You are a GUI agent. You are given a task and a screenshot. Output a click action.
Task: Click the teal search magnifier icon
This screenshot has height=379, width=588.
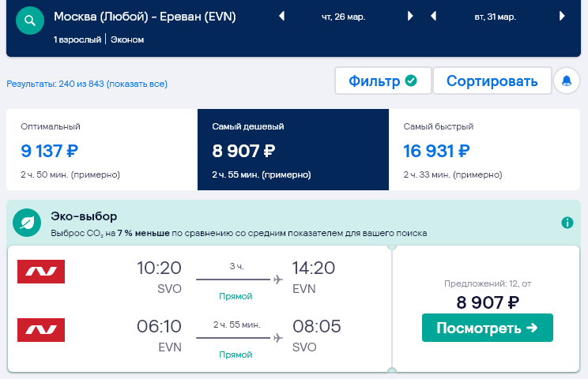click(x=30, y=20)
